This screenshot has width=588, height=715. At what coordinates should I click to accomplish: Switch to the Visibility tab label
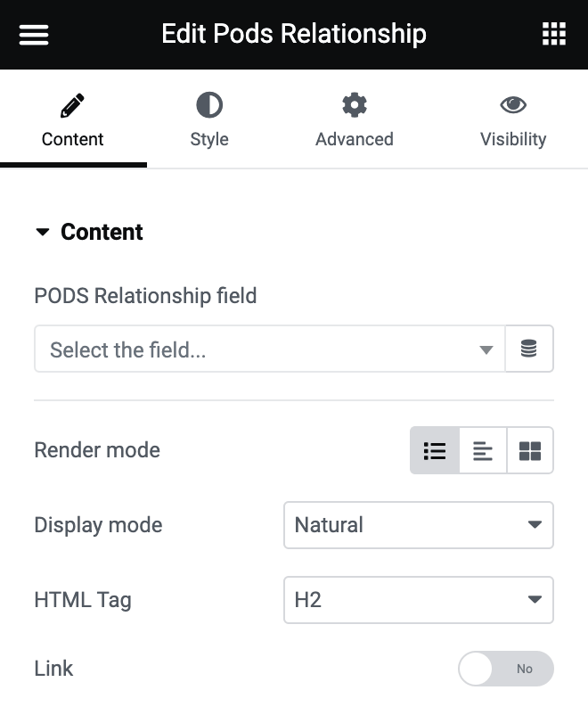(513, 139)
